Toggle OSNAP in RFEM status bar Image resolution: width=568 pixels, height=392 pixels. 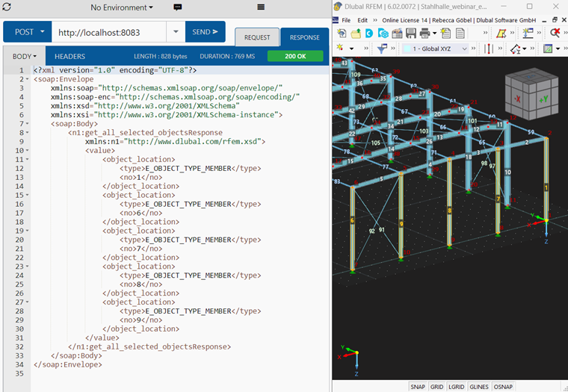(x=503, y=387)
